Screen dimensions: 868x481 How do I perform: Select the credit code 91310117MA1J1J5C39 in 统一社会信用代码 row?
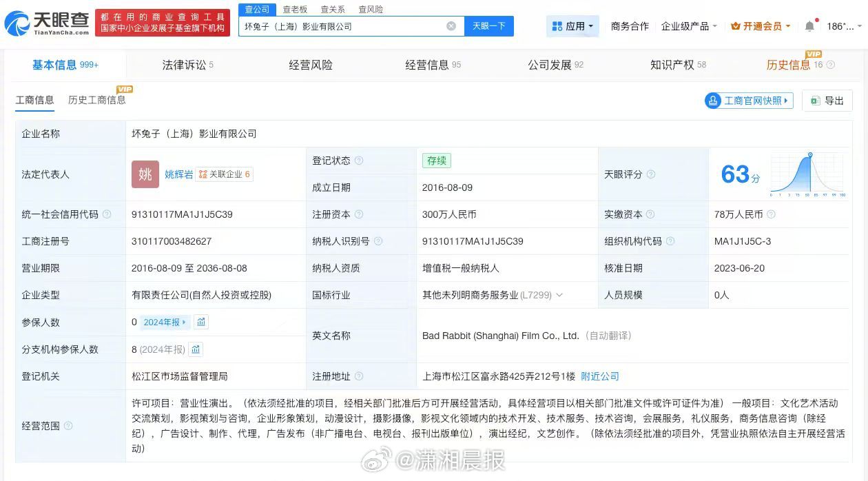pos(182,214)
